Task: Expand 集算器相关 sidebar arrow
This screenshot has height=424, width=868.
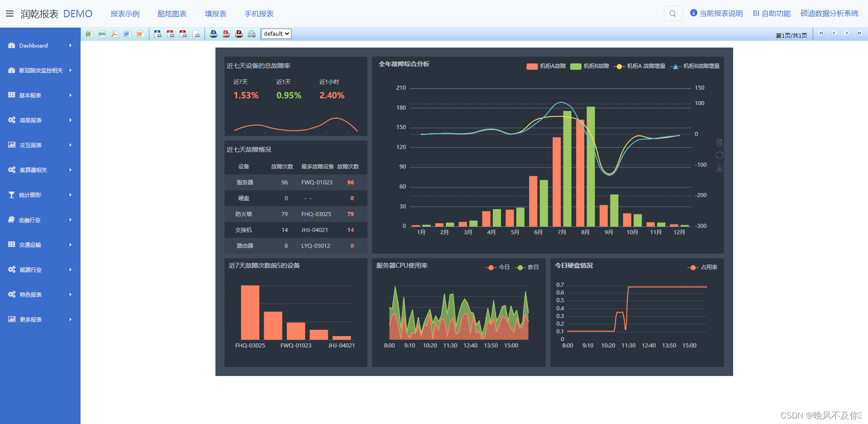Action: tap(71, 170)
